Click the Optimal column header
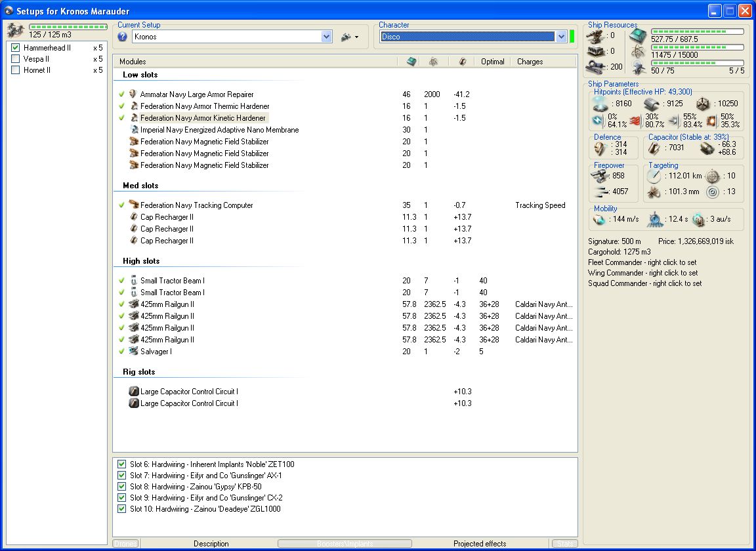 click(492, 61)
